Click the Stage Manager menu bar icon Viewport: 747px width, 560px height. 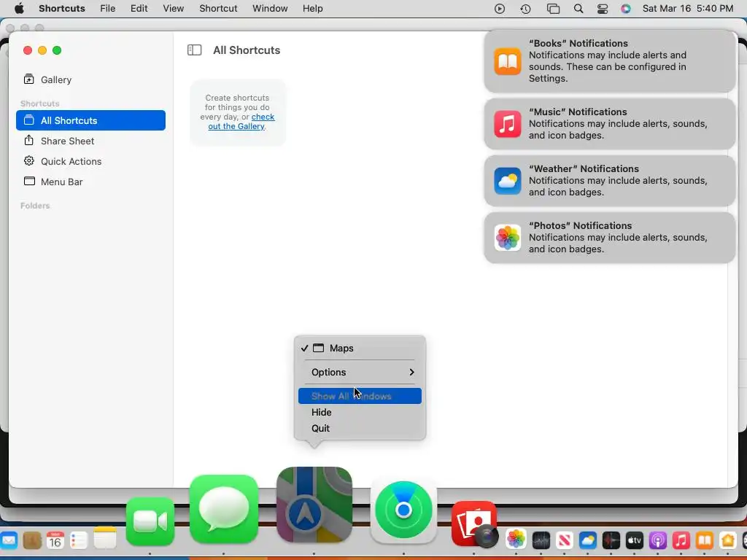coord(553,9)
